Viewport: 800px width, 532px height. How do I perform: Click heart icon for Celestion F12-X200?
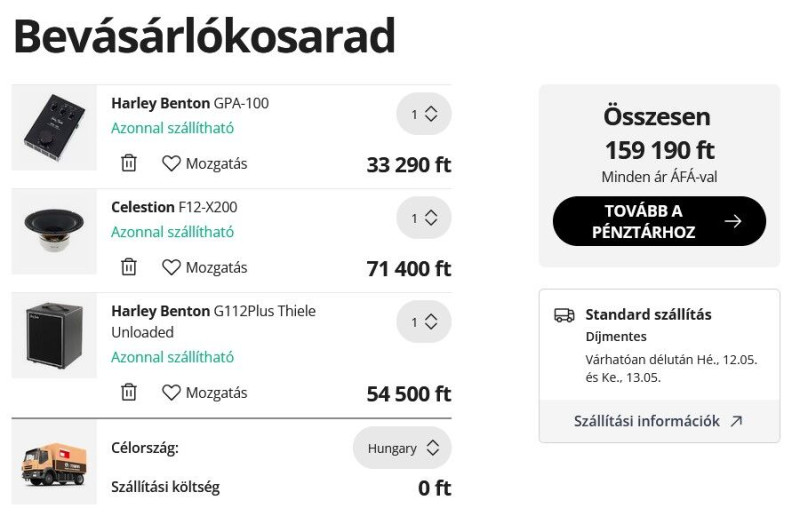(171, 267)
